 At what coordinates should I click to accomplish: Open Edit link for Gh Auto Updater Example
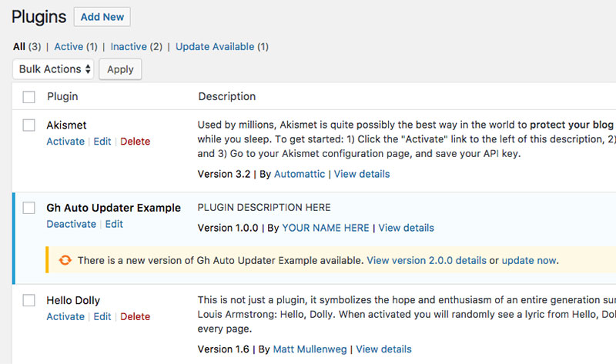[x=114, y=224]
